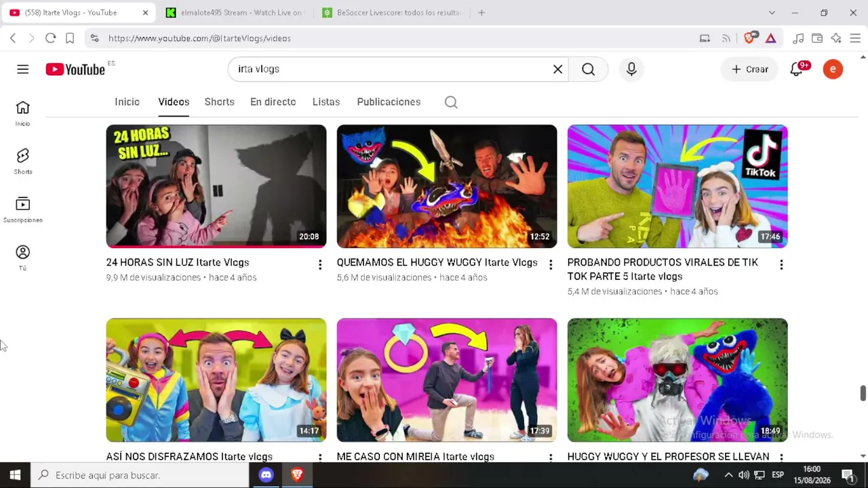868x488 pixels.
Task: Open Brave browser from the taskbar
Action: coord(297,475)
